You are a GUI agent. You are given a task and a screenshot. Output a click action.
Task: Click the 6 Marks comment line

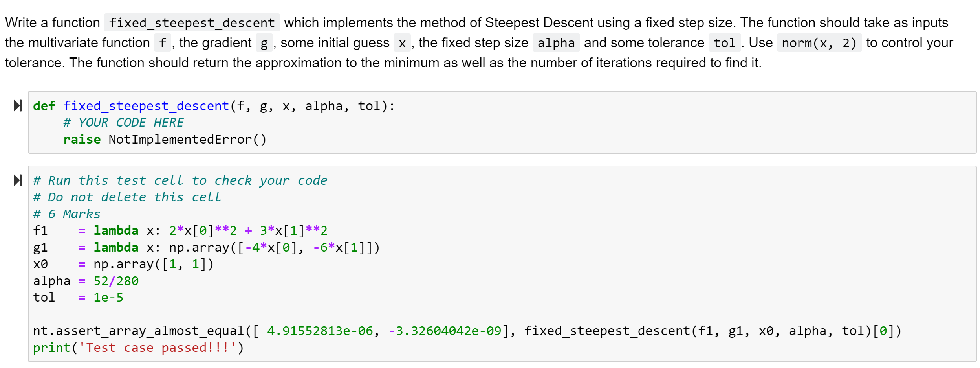[67, 213]
